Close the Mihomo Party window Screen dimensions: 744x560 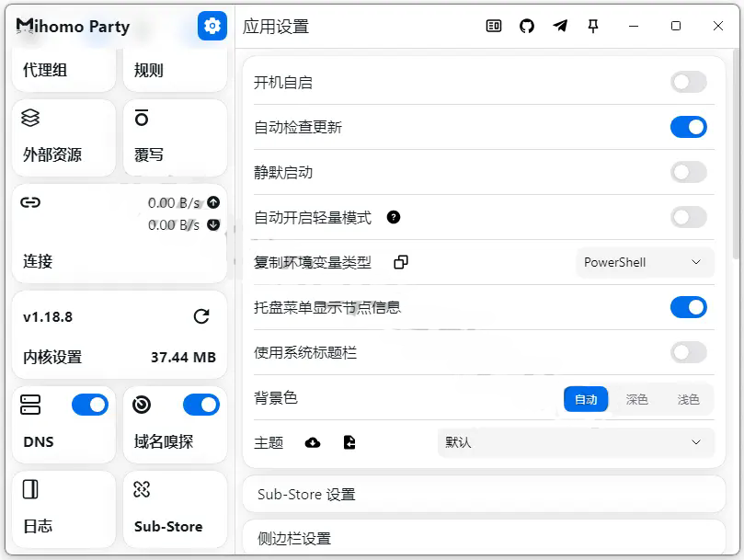coord(718,26)
